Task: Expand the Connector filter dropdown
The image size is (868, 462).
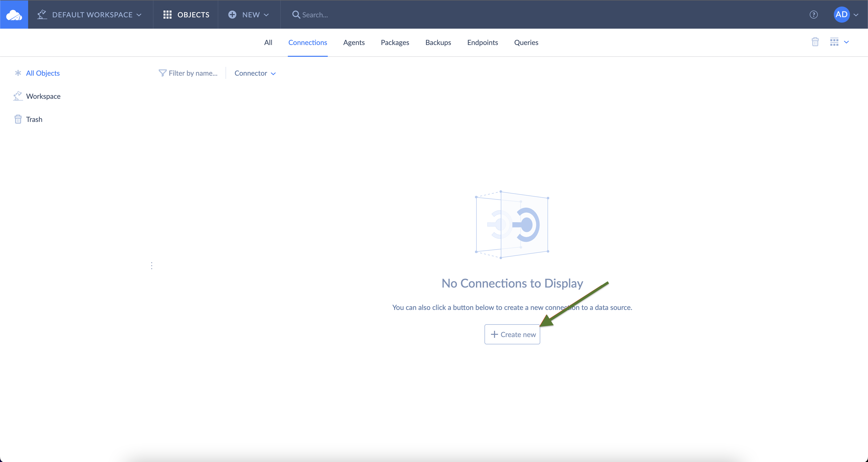Action: [x=255, y=73]
